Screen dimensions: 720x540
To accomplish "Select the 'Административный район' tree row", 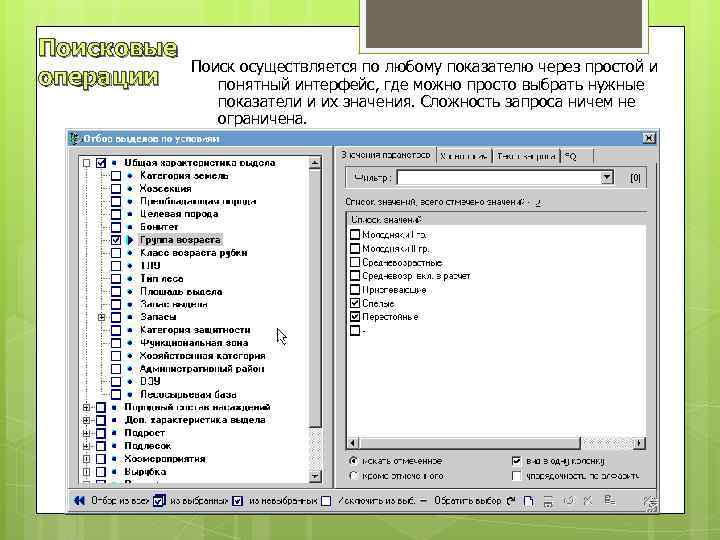I will click(x=202, y=369).
